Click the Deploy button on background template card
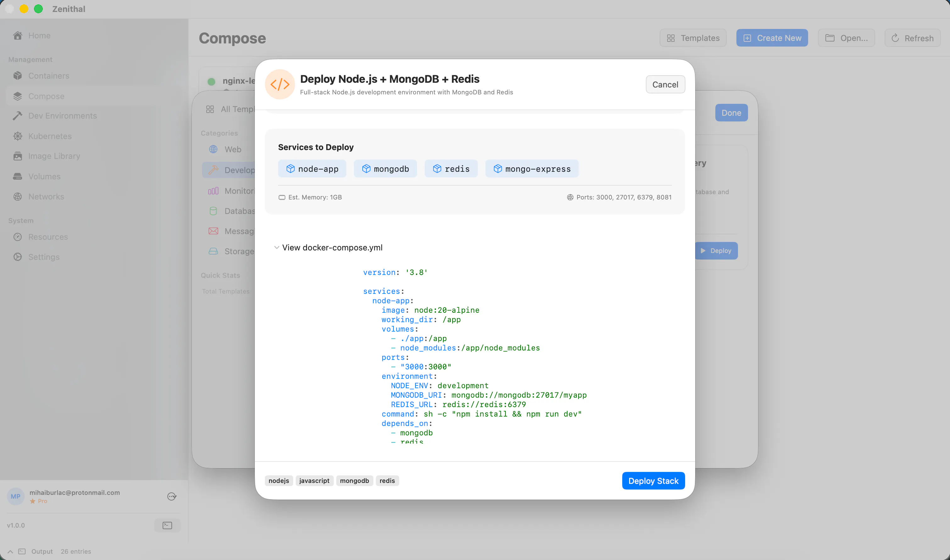 coord(716,251)
